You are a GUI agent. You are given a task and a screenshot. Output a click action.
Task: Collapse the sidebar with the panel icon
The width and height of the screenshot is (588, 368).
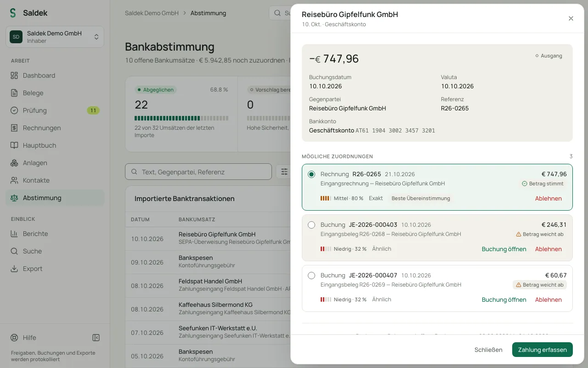coord(96,338)
